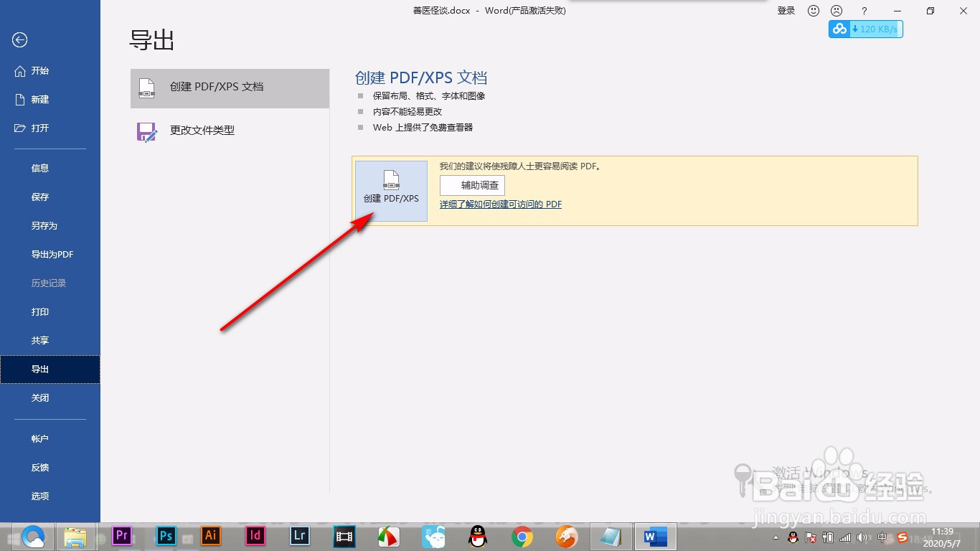Screen dimensions: 980x551
Task: Open the 开始 page in backstage menu
Action: point(50,71)
